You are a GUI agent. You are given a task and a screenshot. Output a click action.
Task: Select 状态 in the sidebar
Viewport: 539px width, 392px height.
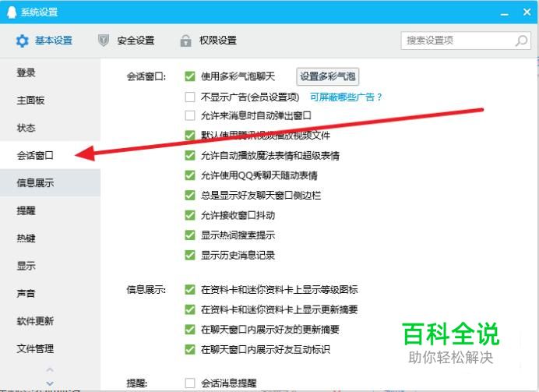50,128
